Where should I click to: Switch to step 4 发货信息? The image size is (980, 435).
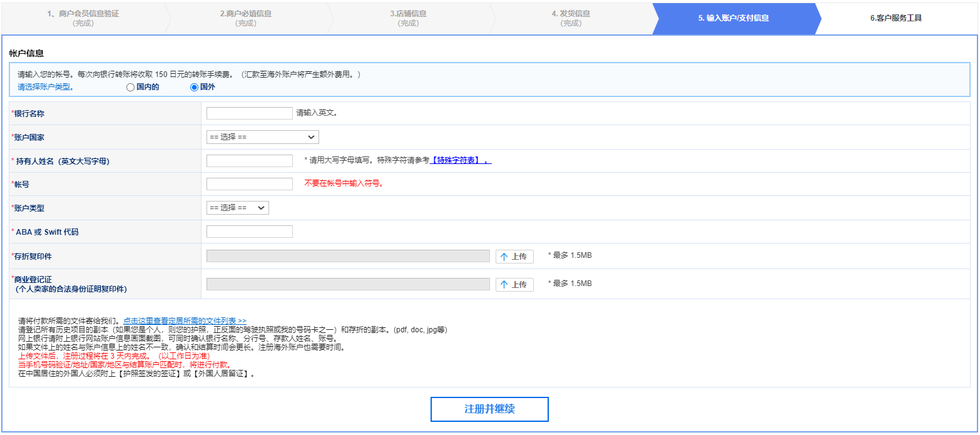[x=570, y=18]
